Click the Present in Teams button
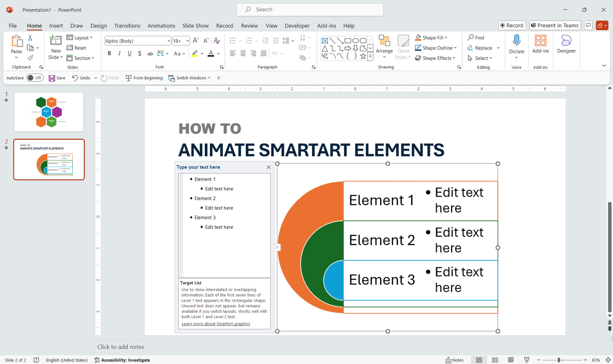 [x=554, y=26]
